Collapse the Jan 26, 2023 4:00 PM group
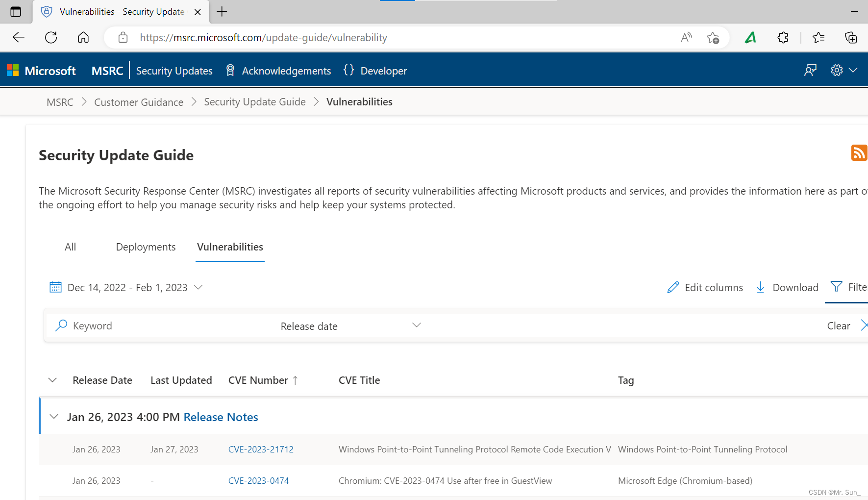 54,417
